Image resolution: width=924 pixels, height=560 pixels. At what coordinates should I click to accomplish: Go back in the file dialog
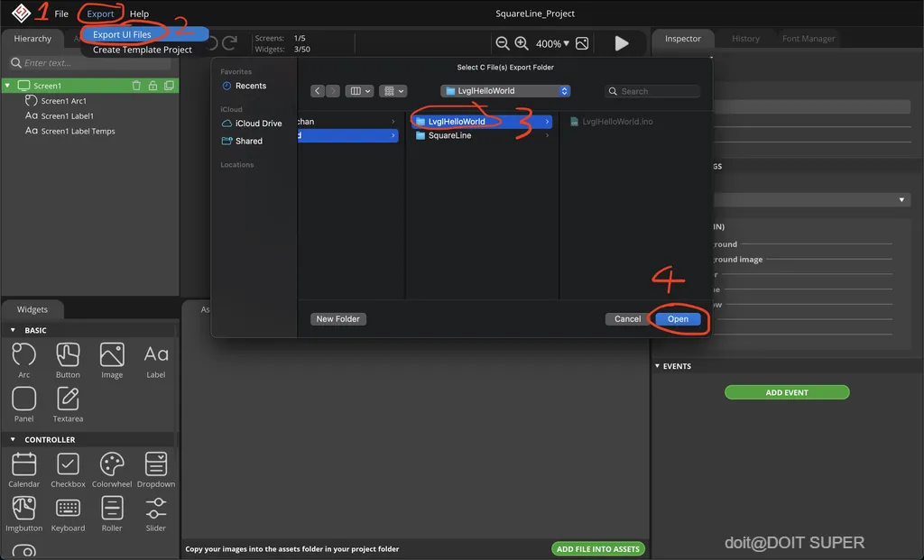tap(318, 91)
